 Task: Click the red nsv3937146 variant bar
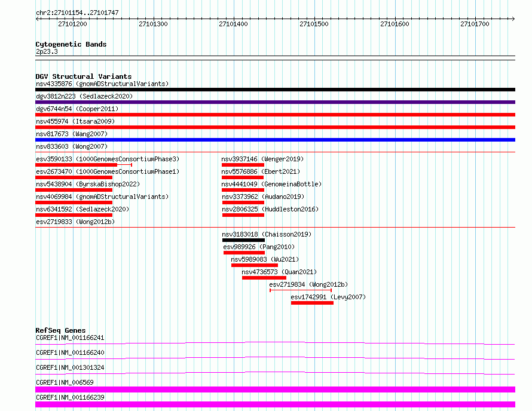[243, 165]
